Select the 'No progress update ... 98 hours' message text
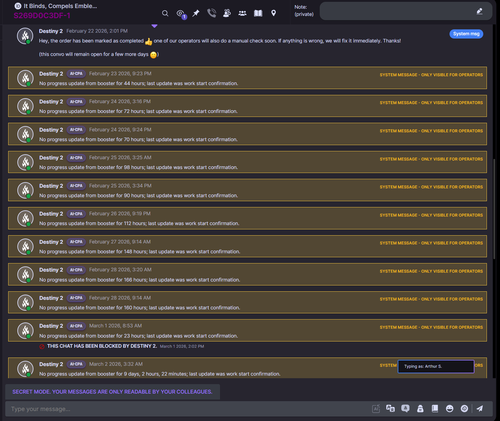Screen dimensions: 500x421 coord(138,167)
